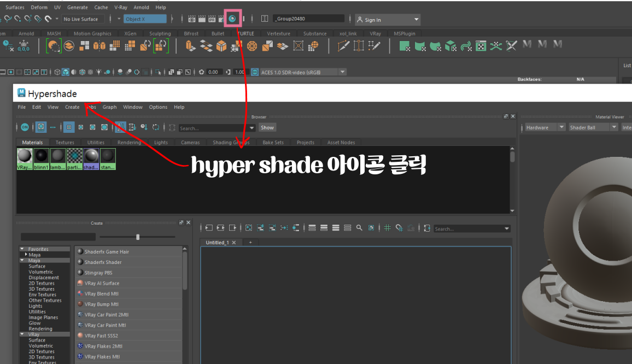Collapse the Favorites group in the Create tree
Screen dimensions: 632x364
tap(22, 249)
